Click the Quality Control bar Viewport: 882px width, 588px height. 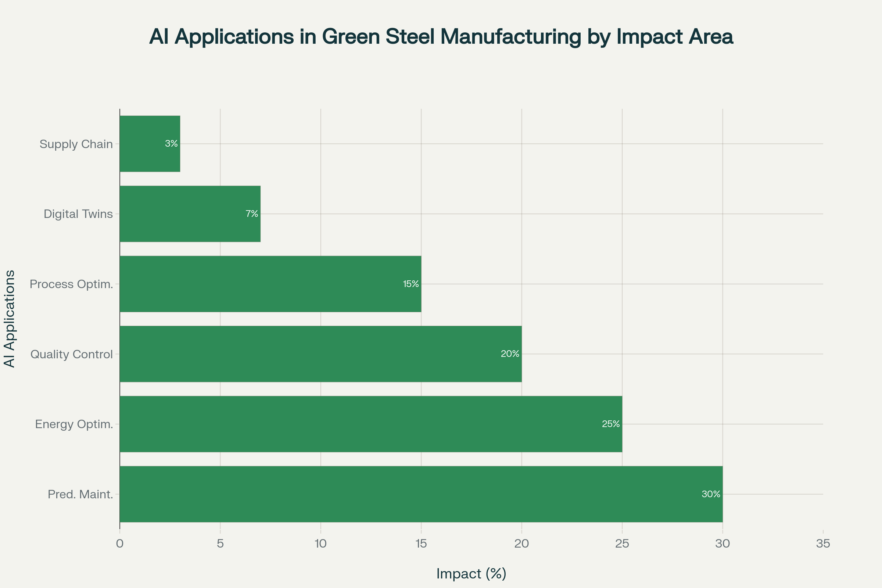pyautogui.click(x=320, y=354)
